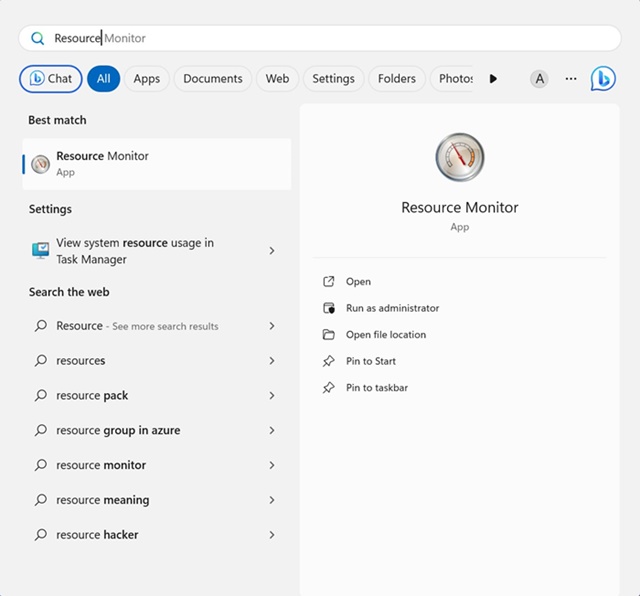Viewport: 640px width, 596px height.
Task: Click search icon beside Resource - See more results
Action: pyautogui.click(x=40, y=326)
